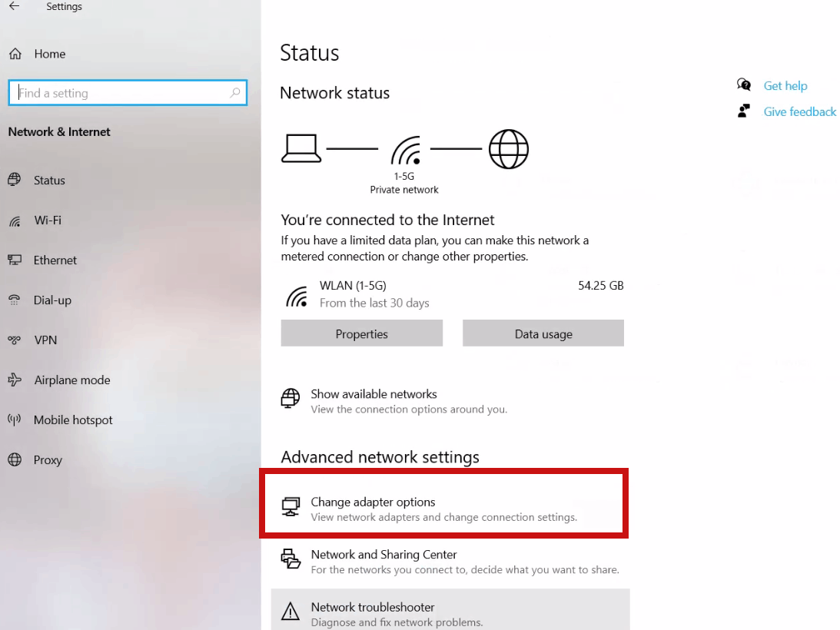Click the laptop icon in network diagram
The image size is (840, 630).
point(301,148)
